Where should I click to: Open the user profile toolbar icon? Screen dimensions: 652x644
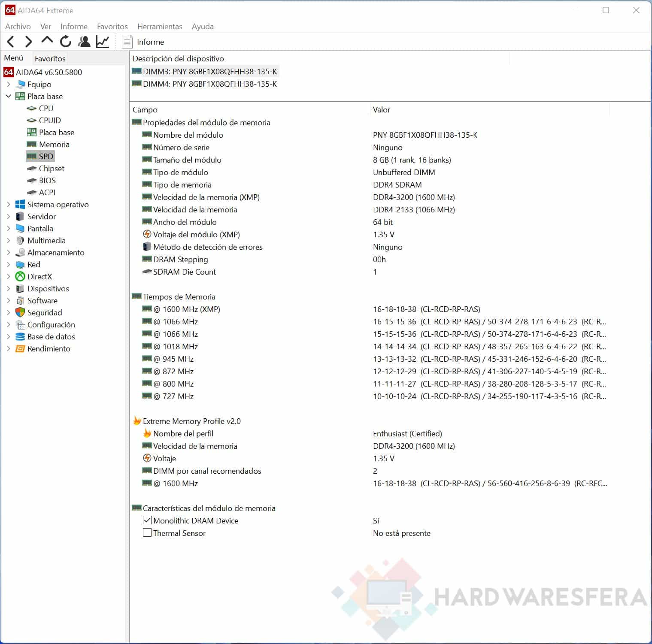coord(84,42)
